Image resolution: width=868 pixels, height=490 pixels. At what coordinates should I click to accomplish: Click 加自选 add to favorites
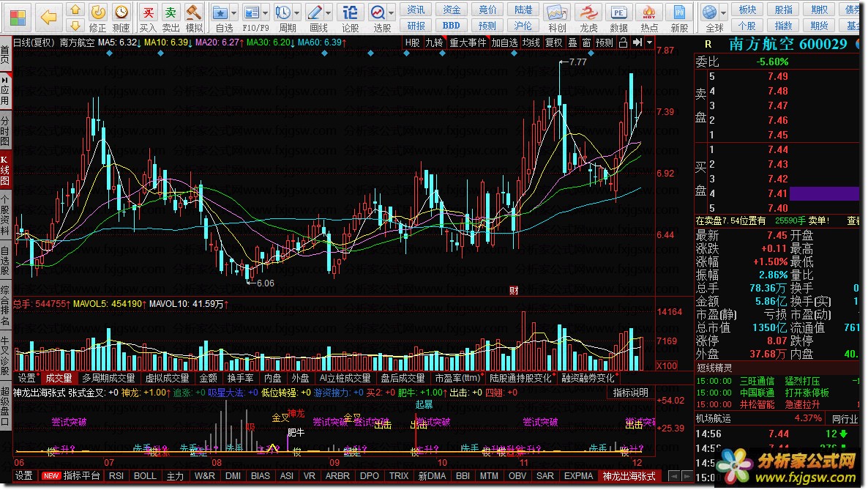coord(505,42)
